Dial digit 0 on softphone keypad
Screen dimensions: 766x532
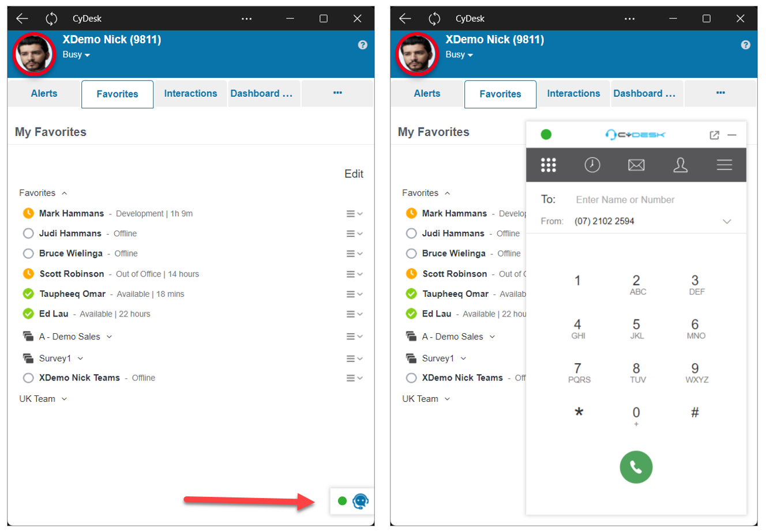(x=636, y=416)
